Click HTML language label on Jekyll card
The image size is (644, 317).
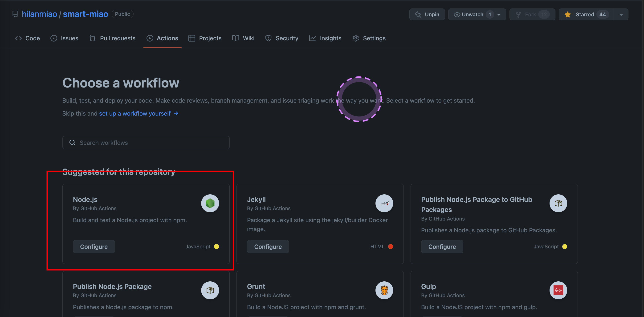pos(377,247)
